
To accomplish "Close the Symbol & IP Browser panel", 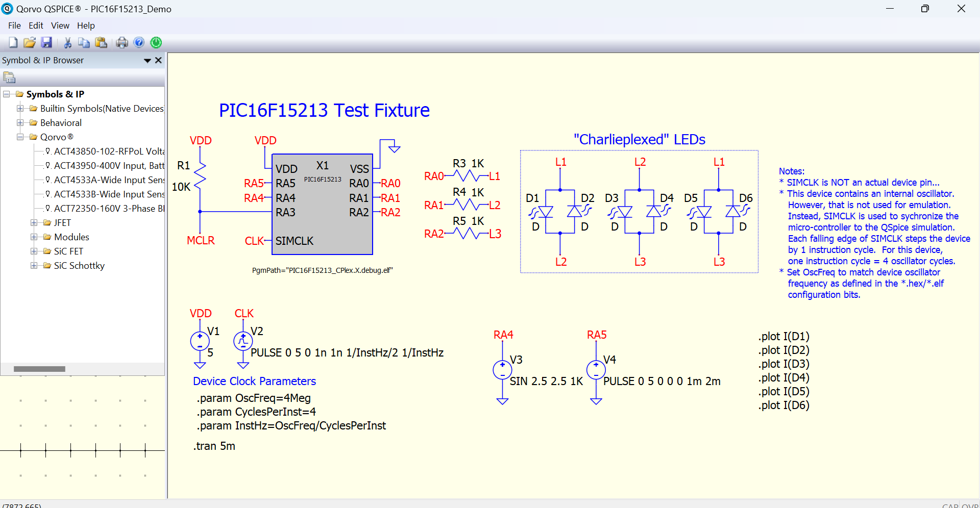I will (158, 60).
